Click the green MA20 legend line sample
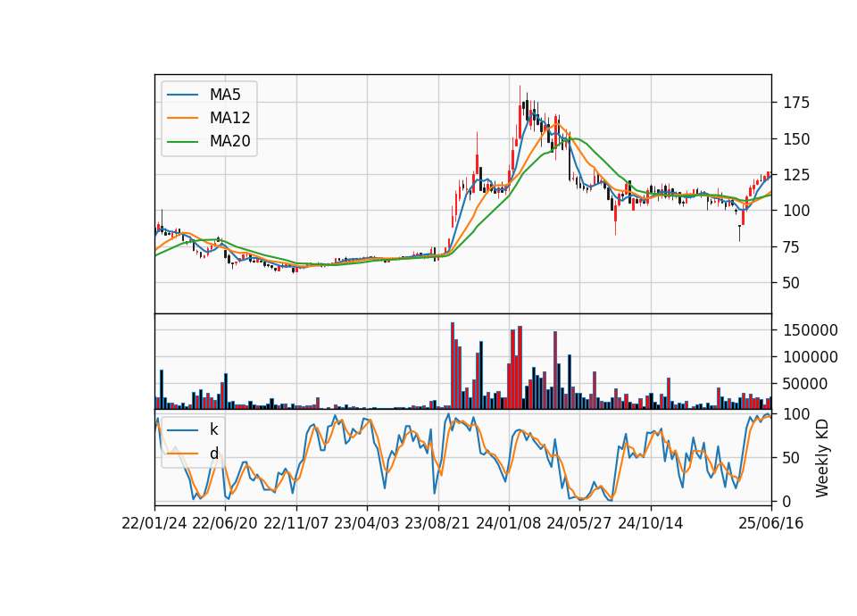Screen dimensions: 857x616 tap(182, 142)
